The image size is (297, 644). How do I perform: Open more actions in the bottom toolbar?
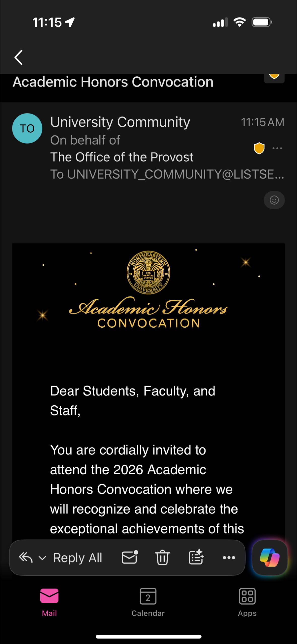pyautogui.click(x=229, y=557)
